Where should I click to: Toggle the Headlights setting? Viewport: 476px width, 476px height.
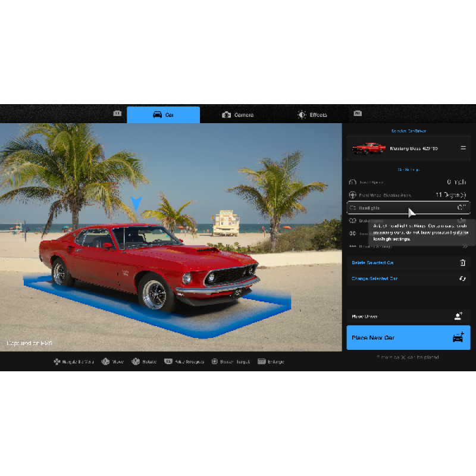461,208
